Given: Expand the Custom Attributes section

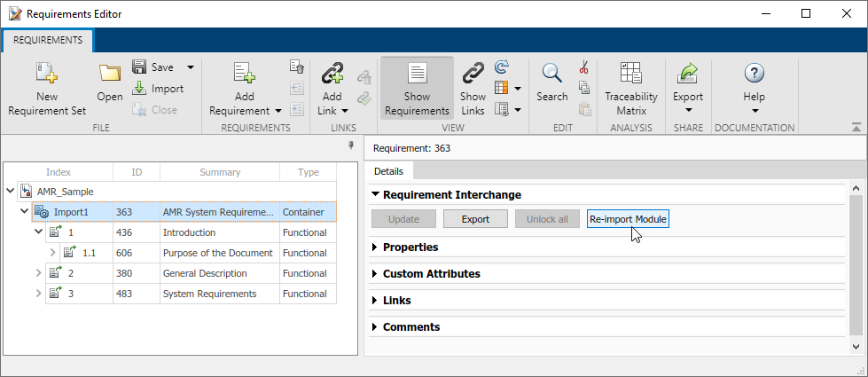Looking at the screenshot, I should (x=376, y=274).
